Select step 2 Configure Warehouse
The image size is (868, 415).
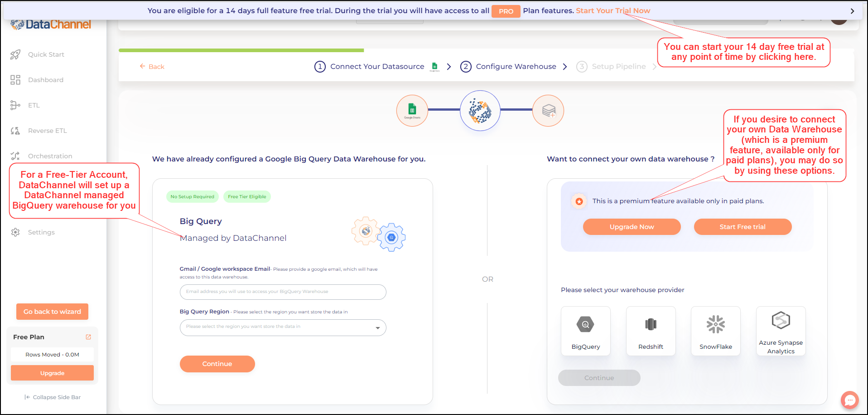pyautogui.click(x=508, y=67)
